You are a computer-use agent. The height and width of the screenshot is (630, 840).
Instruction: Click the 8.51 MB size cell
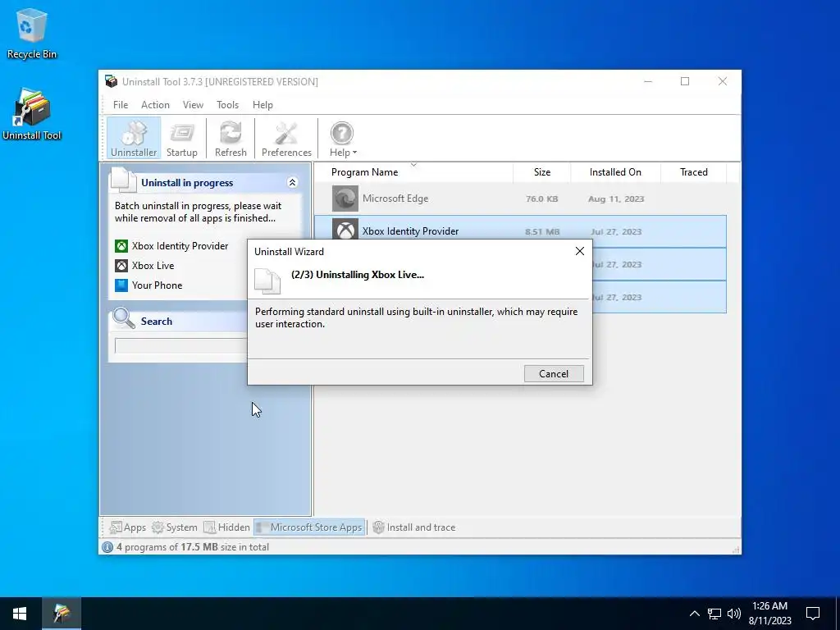[542, 232]
